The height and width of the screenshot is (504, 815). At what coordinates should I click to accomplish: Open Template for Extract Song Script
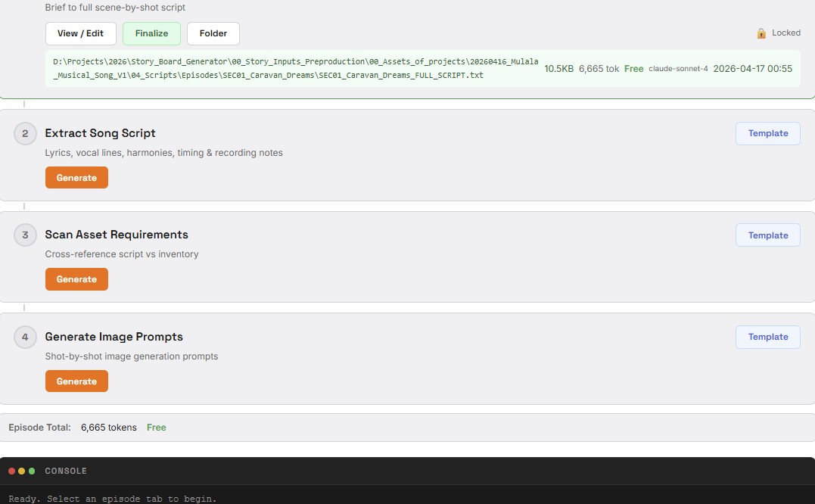tap(767, 133)
